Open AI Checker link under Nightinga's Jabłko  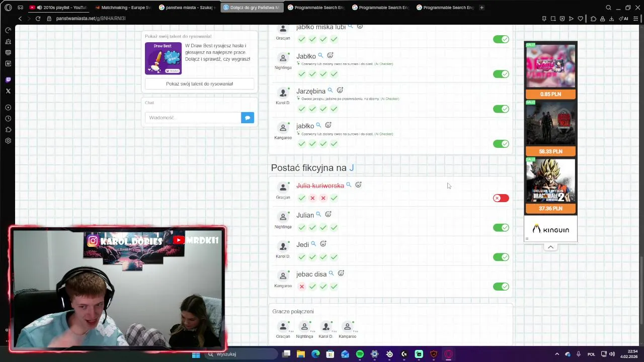[x=384, y=64]
